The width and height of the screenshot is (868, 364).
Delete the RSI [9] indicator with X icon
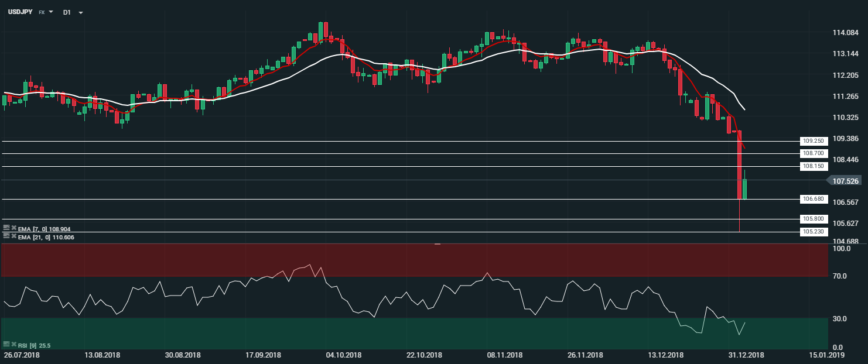coord(13,345)
